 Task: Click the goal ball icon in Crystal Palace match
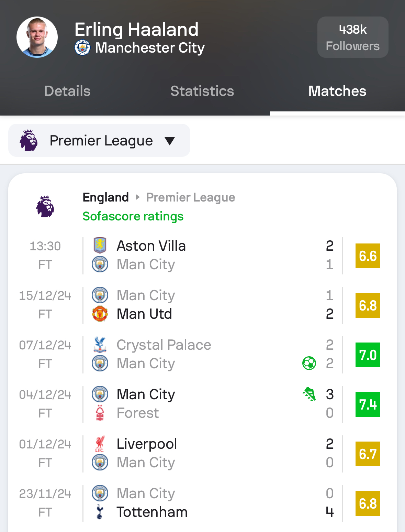click(309, 363)
